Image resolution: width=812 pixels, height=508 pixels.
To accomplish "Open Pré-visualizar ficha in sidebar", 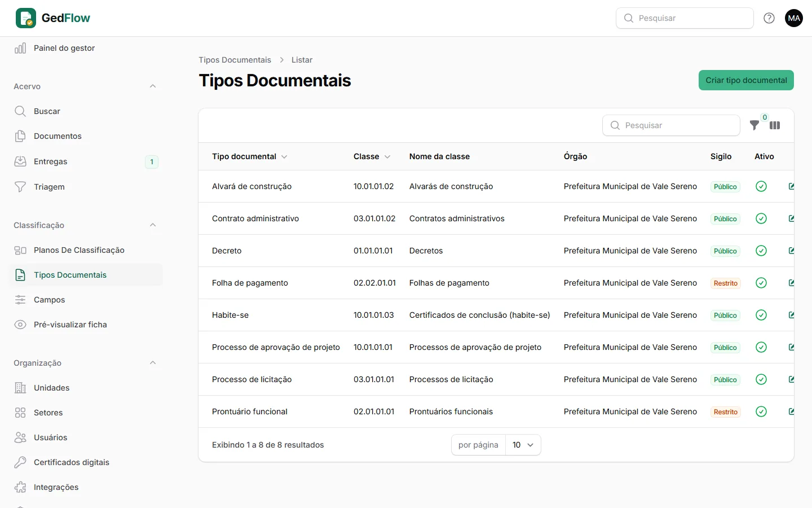I will tap(86, 325).
